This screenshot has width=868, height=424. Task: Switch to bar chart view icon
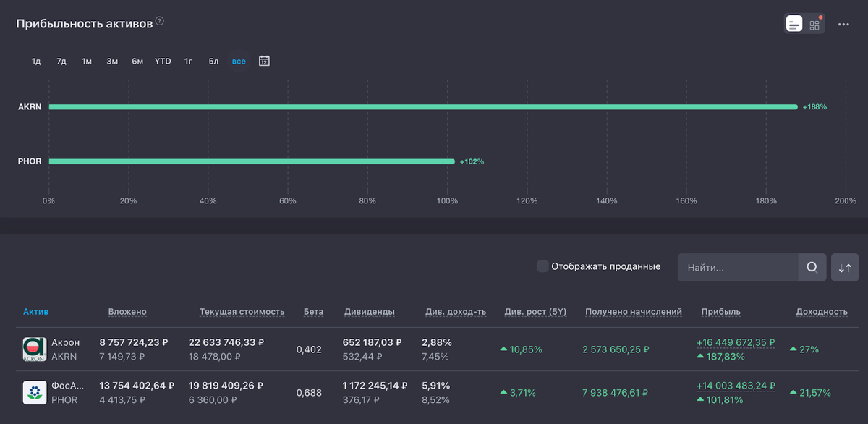(x=794, y=24)
